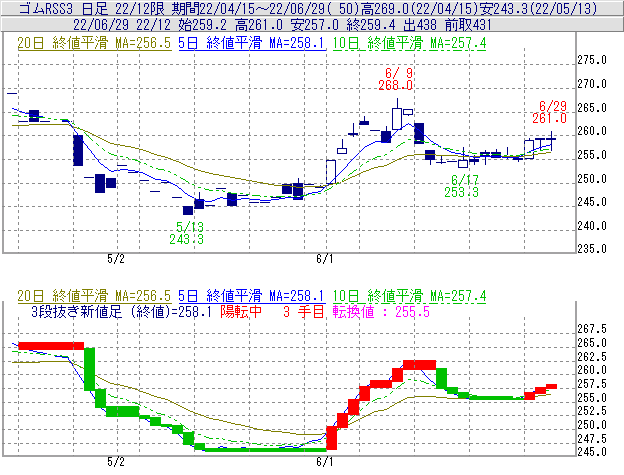
Task: Click the 5日 終値平滑 MA=258.1 link in upper chart
Action: tap(252, 43)
